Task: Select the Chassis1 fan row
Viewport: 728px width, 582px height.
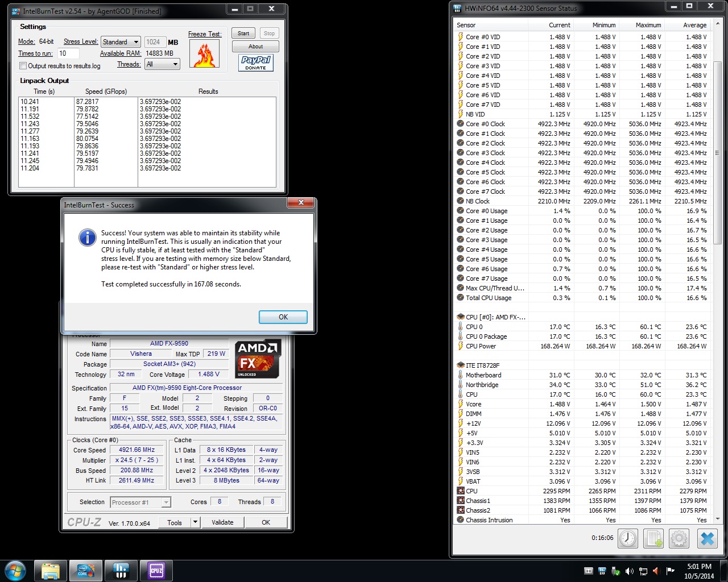Action: point(582,501)
